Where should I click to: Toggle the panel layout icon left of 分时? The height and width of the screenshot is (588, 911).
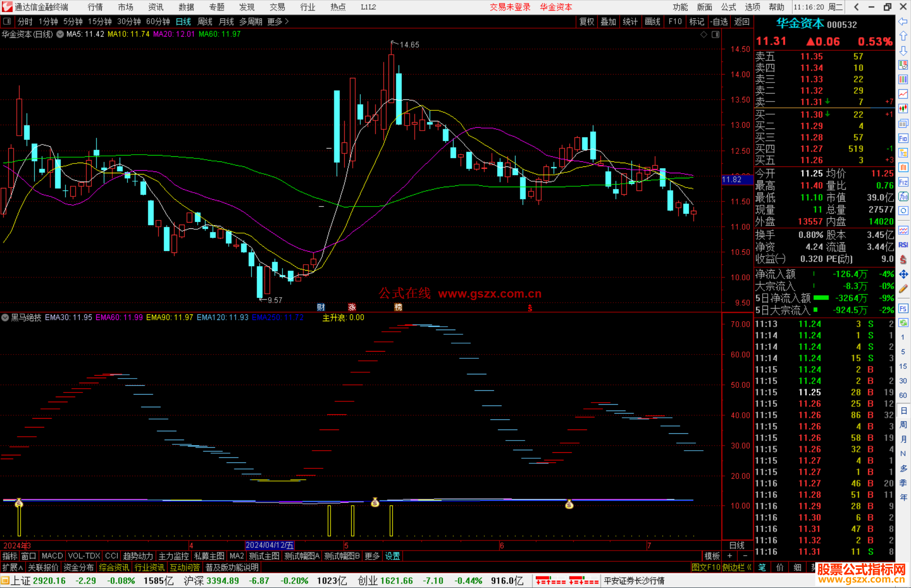pyautogui.click(x=7, y=21)
